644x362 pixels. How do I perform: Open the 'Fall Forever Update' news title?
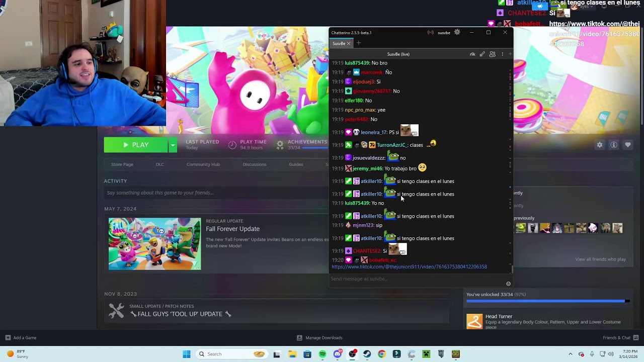(x=232, y=229)
